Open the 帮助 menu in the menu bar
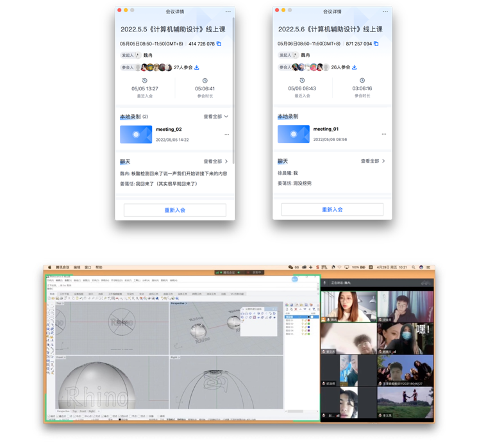This screenshot has height=448, width=486. [x=99, y=267]
